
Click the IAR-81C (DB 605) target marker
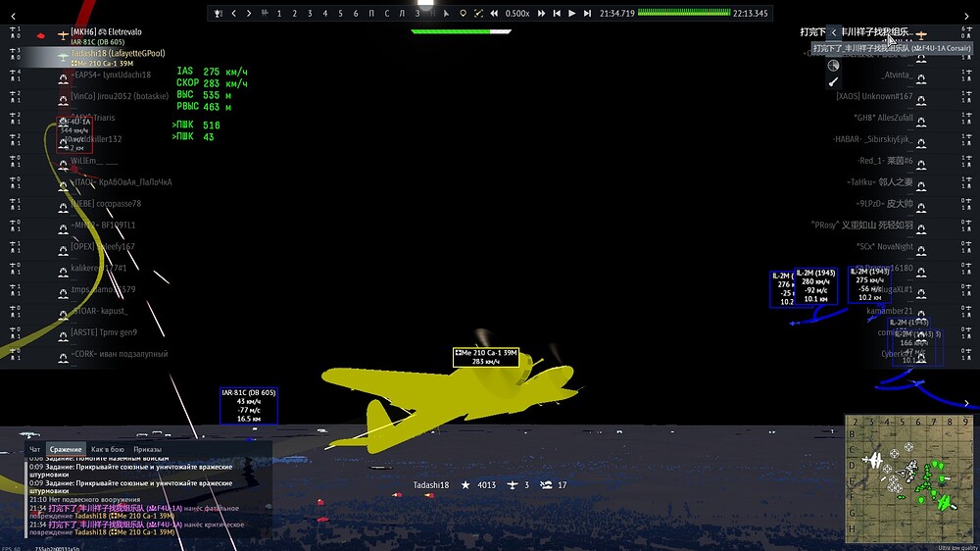[249, 405]
